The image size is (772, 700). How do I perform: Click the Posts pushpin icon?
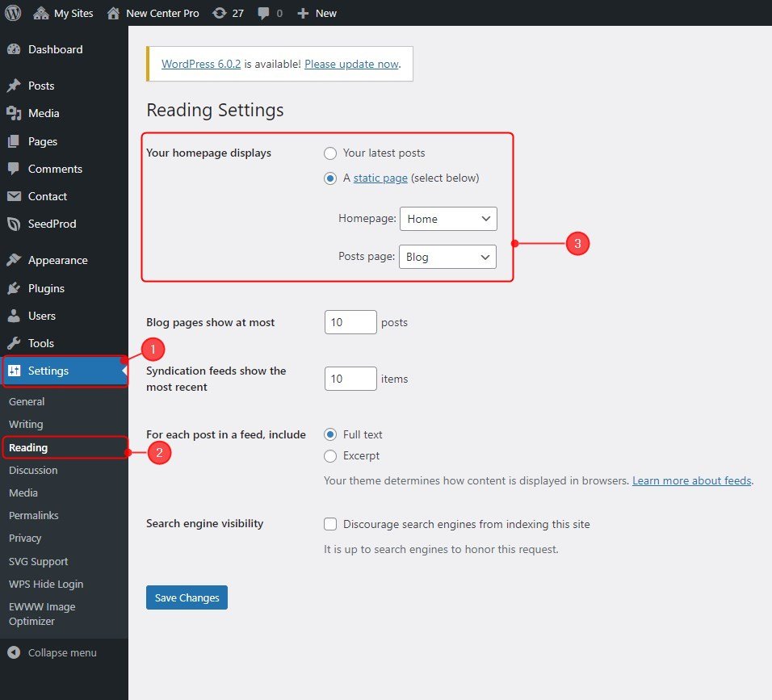[x=14, y=86]
